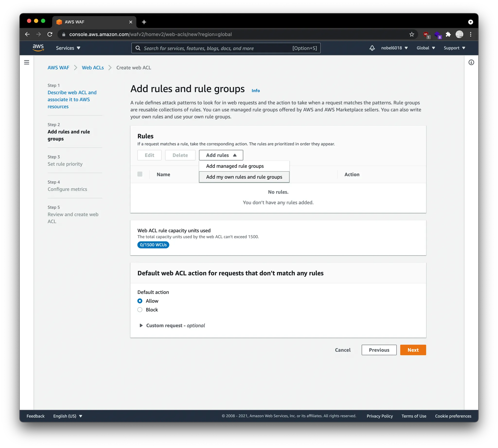Choose Add my own rules and rule groups
This screenshot has height=448, width=498.
244,177
